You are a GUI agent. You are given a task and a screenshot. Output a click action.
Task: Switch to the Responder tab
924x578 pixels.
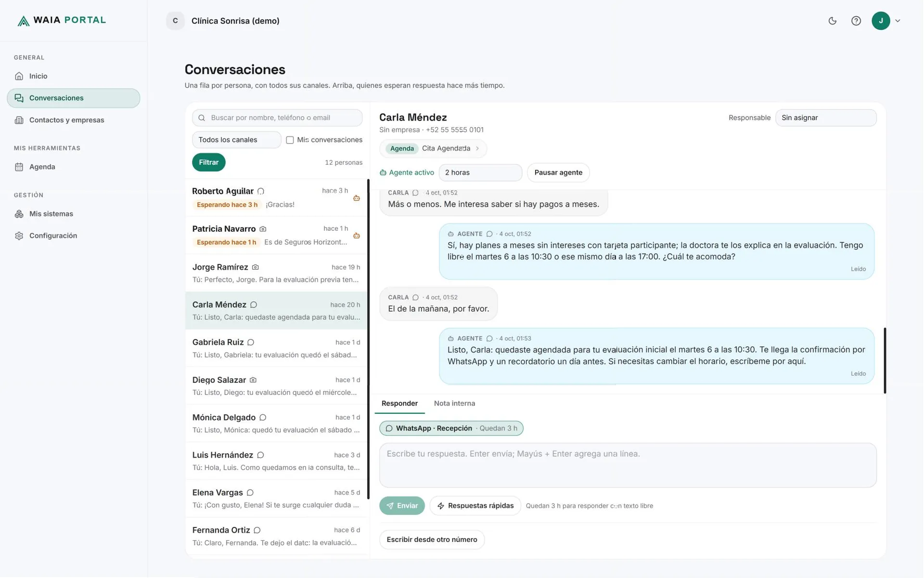click(x=399, y=404)
